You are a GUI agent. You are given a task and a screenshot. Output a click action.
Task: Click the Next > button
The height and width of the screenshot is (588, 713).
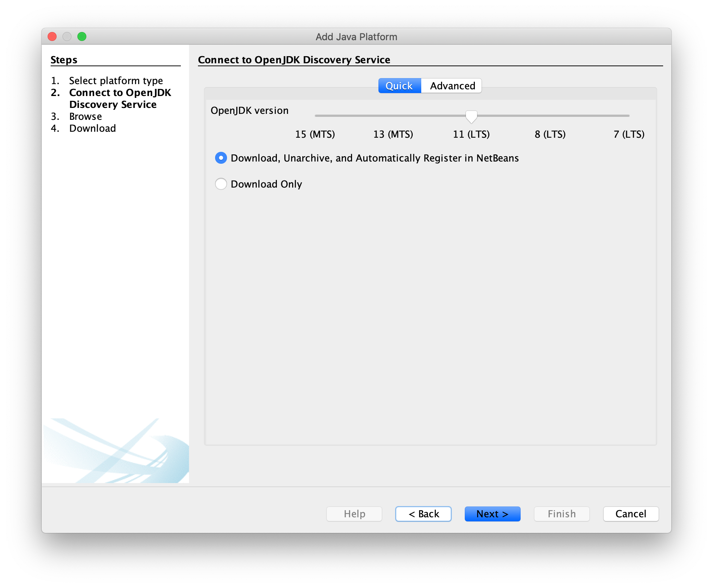coord(492,514)
